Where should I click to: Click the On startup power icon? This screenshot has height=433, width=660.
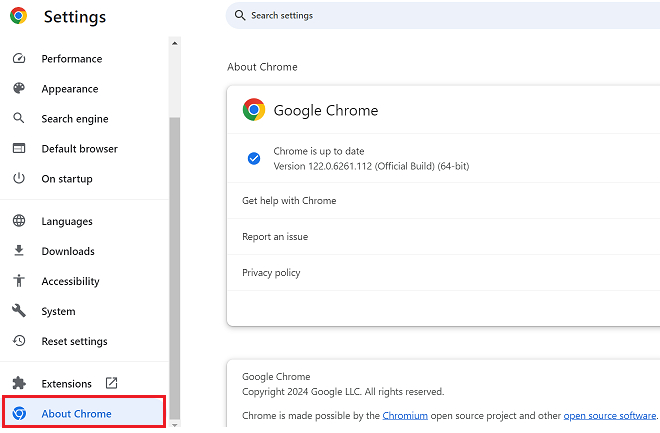click(x=18, y=179)
